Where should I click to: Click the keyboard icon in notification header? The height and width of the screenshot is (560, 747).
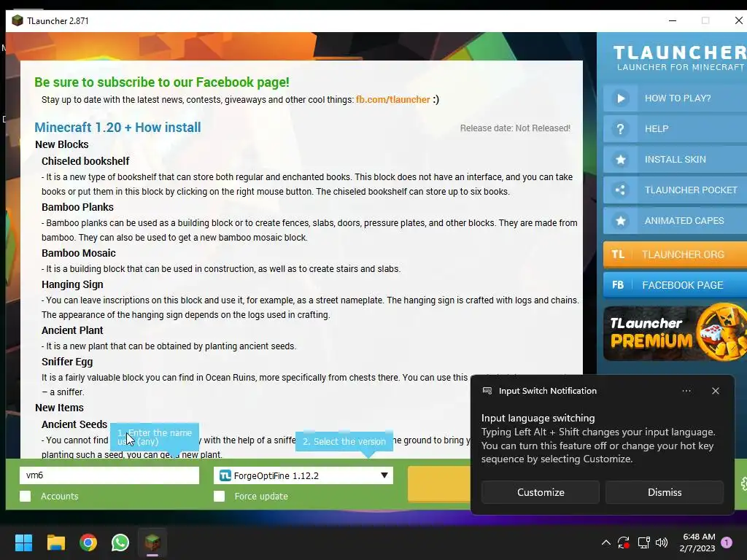487,391
